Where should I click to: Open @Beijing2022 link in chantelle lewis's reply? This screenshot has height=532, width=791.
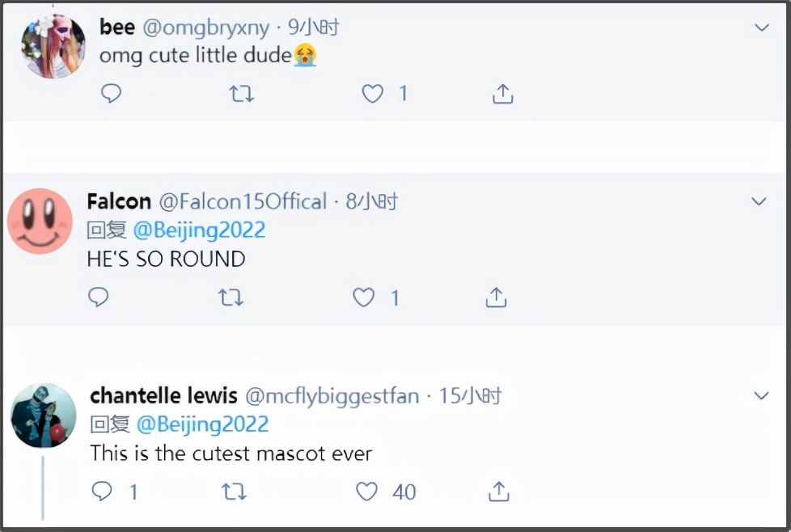202,424
